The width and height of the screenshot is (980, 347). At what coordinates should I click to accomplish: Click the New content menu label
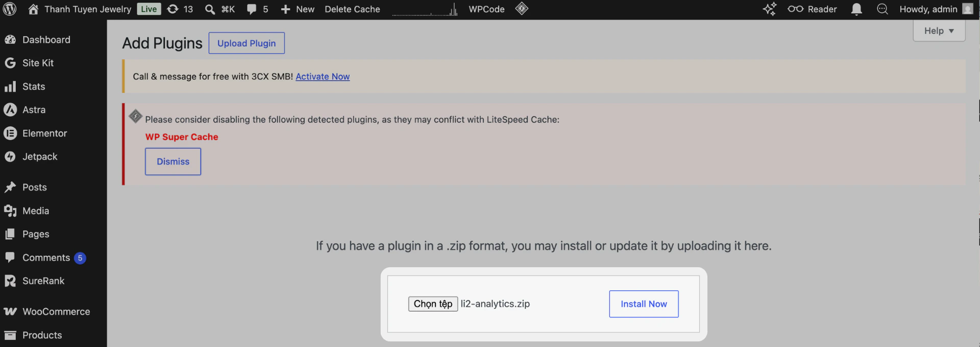(x=305, y=9)
